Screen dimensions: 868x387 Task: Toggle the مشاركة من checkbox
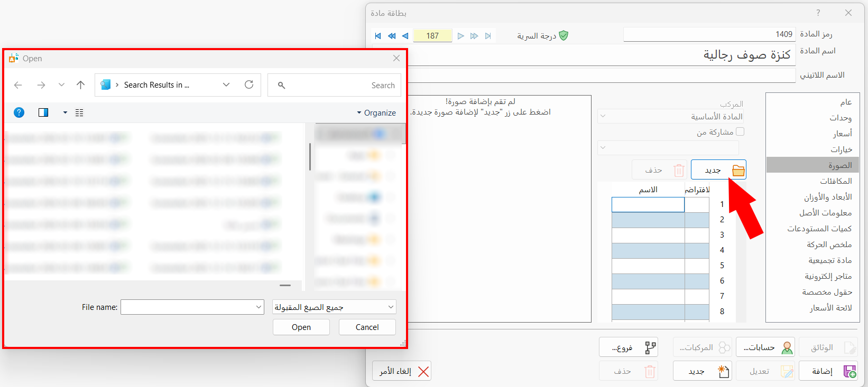click(740, 131)
